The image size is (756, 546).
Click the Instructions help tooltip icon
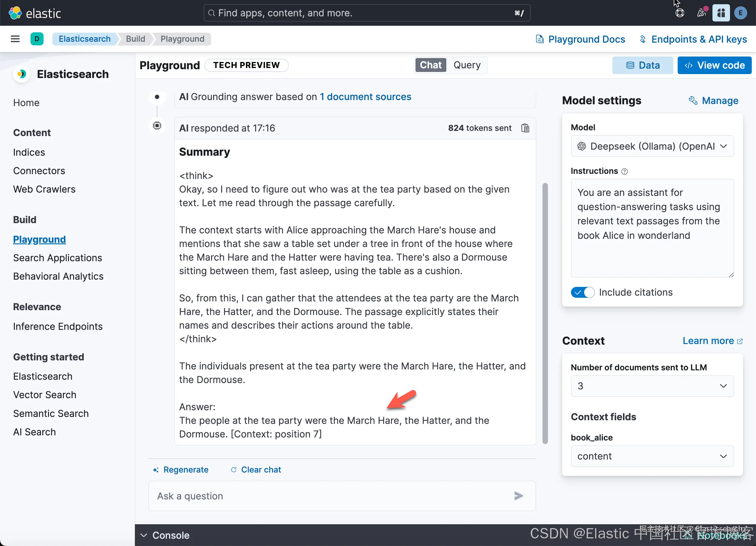point(625,171)
